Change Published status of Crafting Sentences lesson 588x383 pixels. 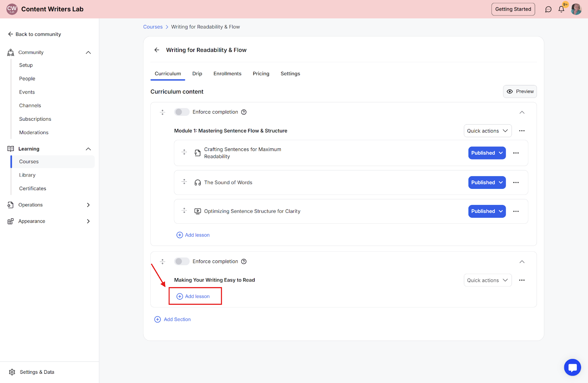pyautogui.click(x=487, y=153)
